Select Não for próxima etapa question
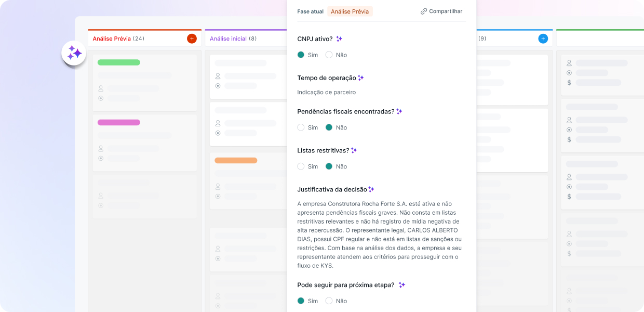Viewport: 644px width, 312px height. (x=329, y=301)
